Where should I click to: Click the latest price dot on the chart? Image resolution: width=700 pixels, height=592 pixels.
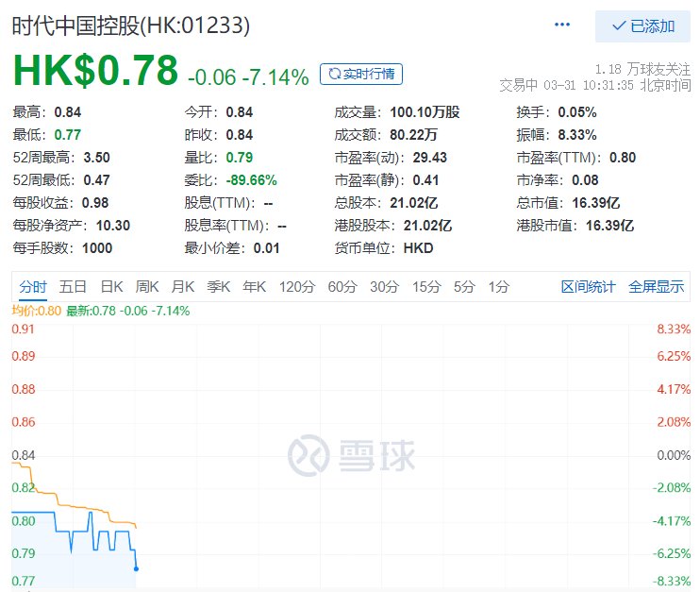(x=136, y=568)
